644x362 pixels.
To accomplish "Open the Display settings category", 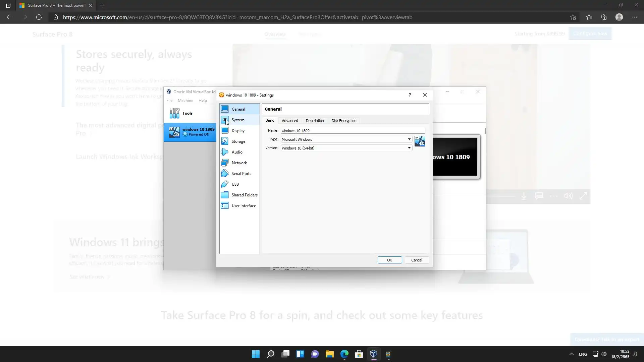I will click(238, 131).
